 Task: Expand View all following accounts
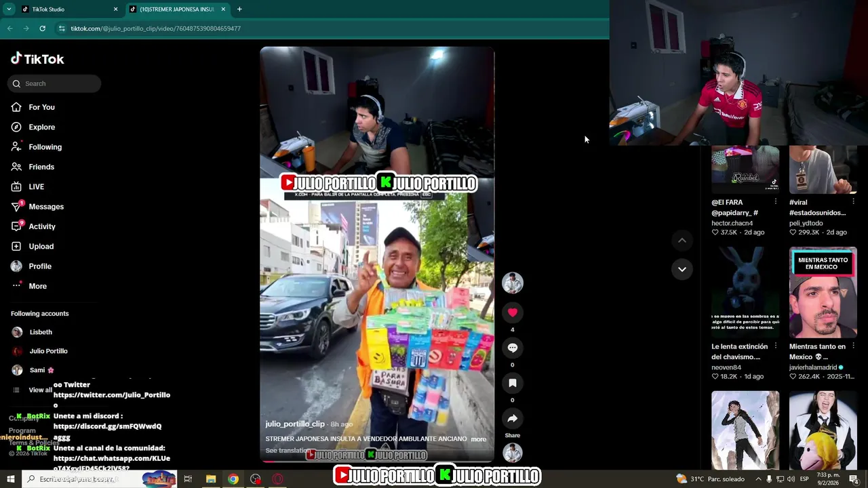(33, 390)
